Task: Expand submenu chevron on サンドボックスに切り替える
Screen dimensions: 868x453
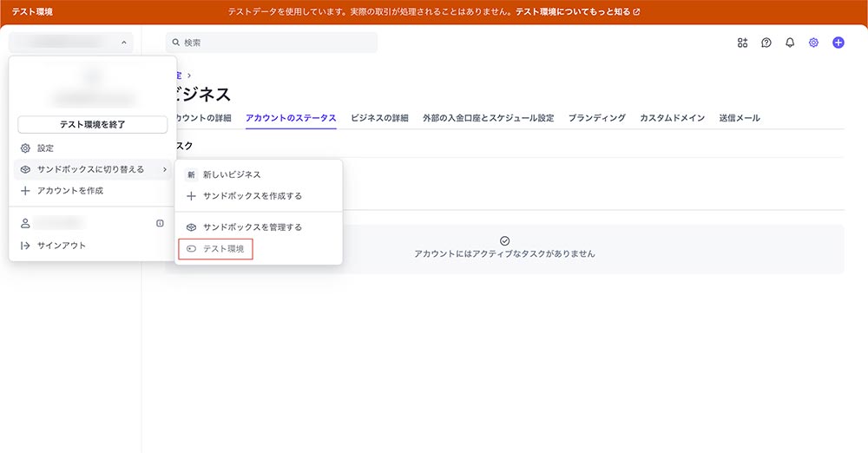Action: 164,169
